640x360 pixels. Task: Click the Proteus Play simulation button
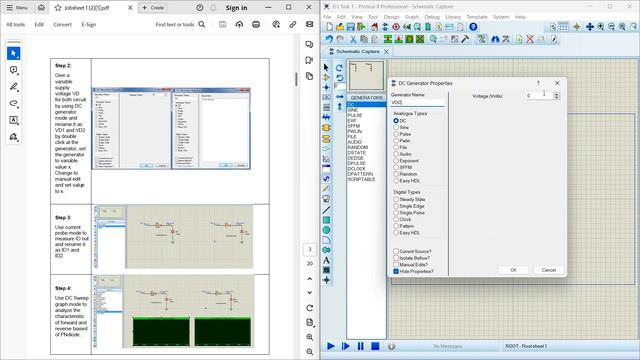[x=331, y=346]
